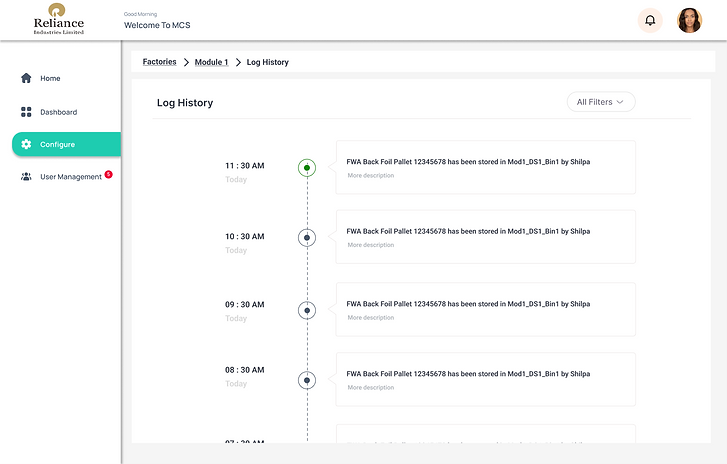Screen dimensions: 727x464
Task: Click More description in 09:30 AM entry
Action: 371,318
